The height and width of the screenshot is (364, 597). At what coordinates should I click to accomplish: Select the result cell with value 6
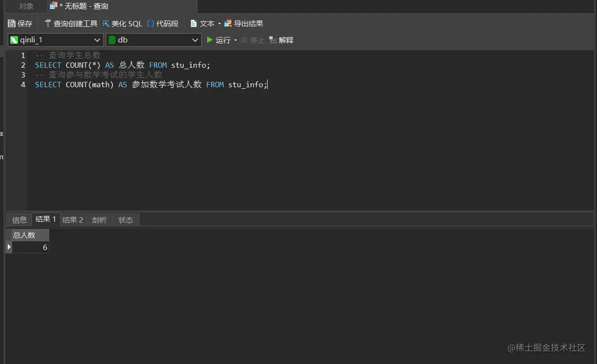pos(30,247)
